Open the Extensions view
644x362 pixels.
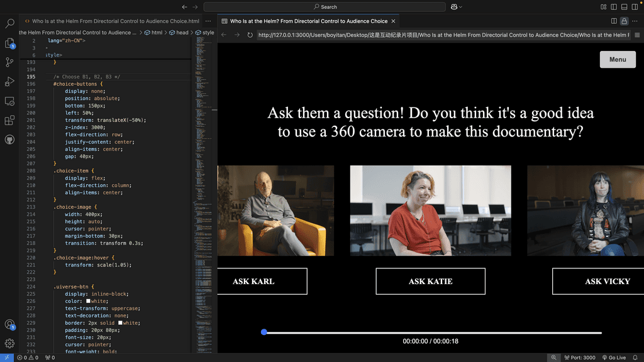pos(9,120)
